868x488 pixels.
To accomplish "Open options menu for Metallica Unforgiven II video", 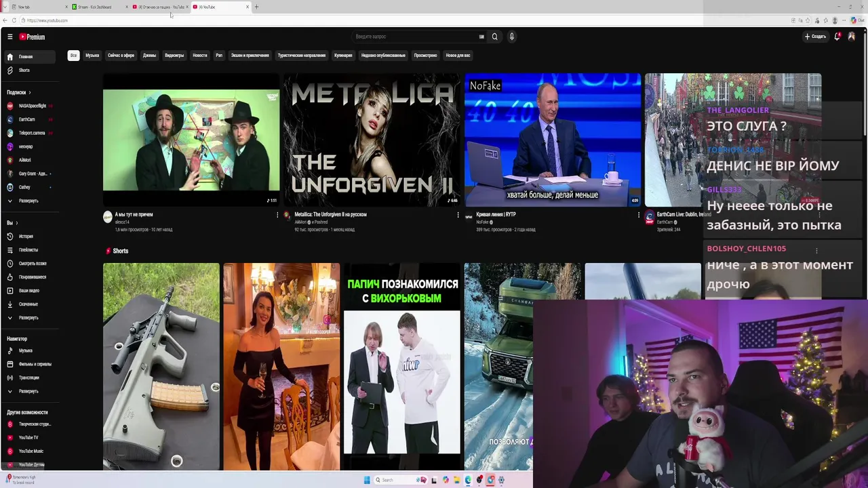I will coord(458,215).
